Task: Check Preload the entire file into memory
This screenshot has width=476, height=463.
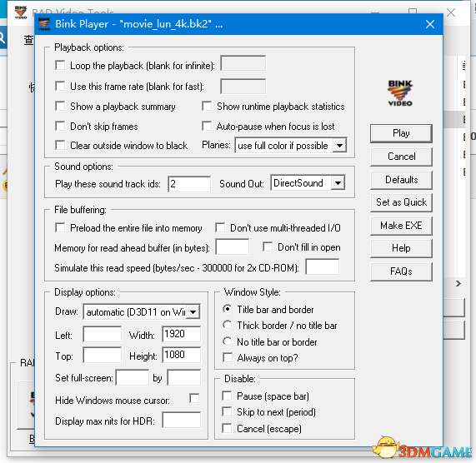Action: click(60, 227)
